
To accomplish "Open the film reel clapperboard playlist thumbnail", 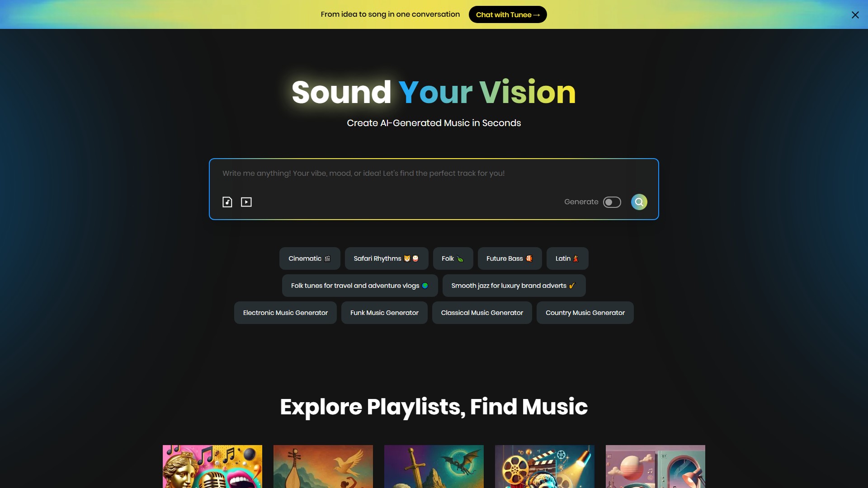I will 545,466.
